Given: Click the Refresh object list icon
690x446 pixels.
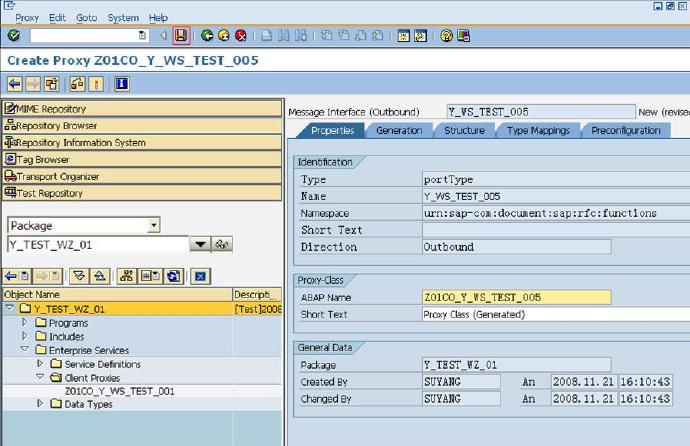Looking at the screenshot, I should pyautogui.click(x=173, y=276).
